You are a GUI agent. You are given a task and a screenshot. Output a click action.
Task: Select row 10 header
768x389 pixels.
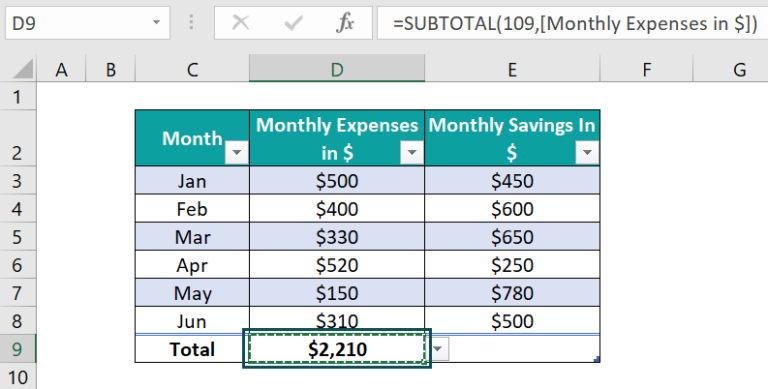(18, 377)
